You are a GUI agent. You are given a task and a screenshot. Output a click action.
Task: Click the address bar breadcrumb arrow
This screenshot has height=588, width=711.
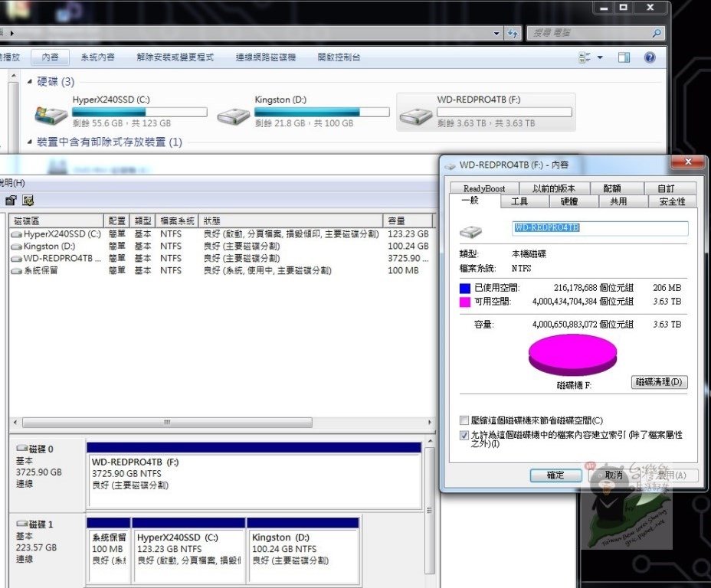pyautogui.click(x=11, y=33)
